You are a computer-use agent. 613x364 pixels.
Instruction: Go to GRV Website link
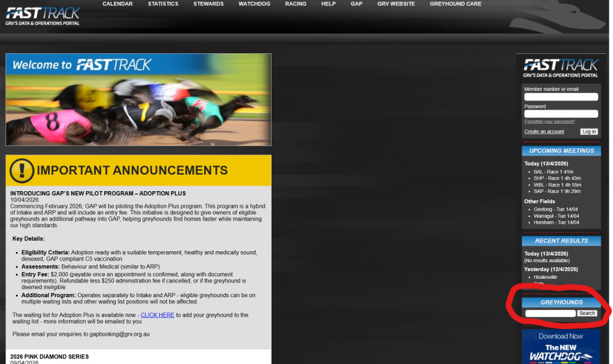[396, 4]
